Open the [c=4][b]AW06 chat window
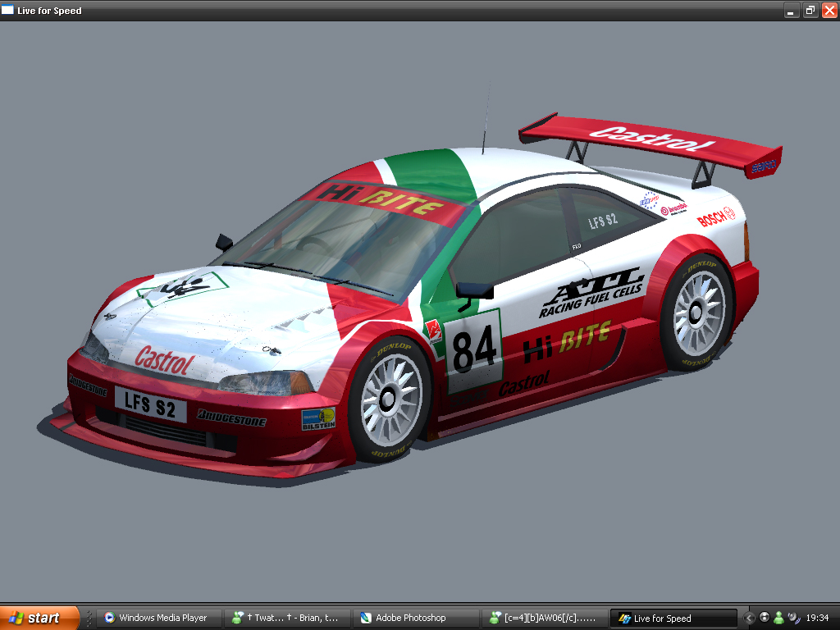 pos(545,618)
